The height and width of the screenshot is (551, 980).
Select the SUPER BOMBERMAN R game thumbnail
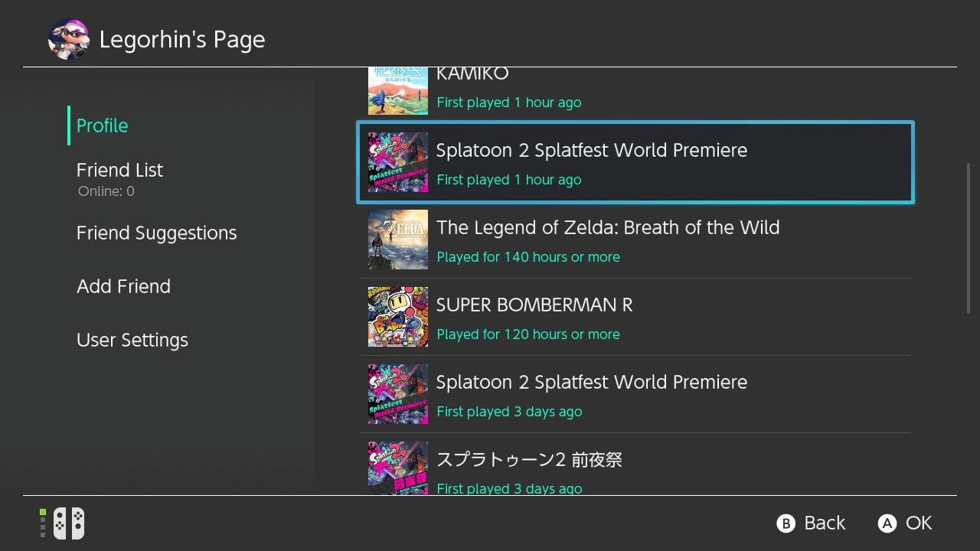click(x=398, y=317)
